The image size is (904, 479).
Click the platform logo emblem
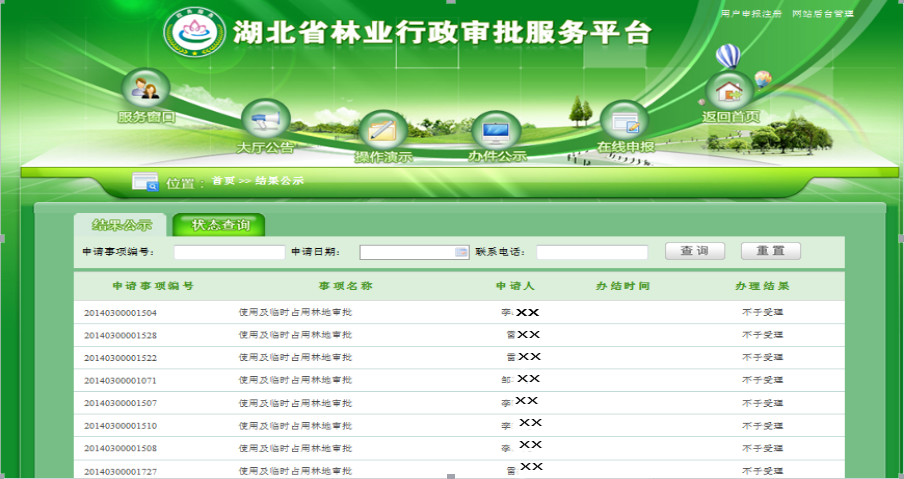(194, 34)
